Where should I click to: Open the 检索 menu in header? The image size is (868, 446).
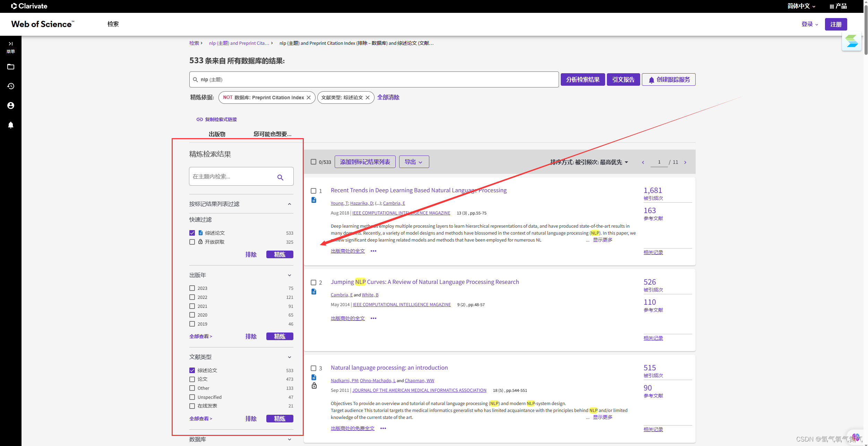coord(113,24)
